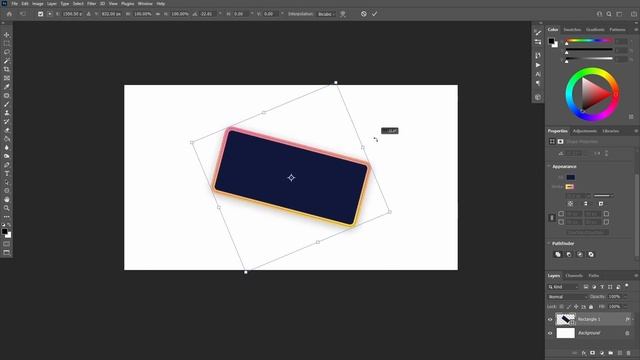Viewport: 640px width, 360px height.
Task: Open the Normal blend mode dropdown
Action: pos(567,297)
